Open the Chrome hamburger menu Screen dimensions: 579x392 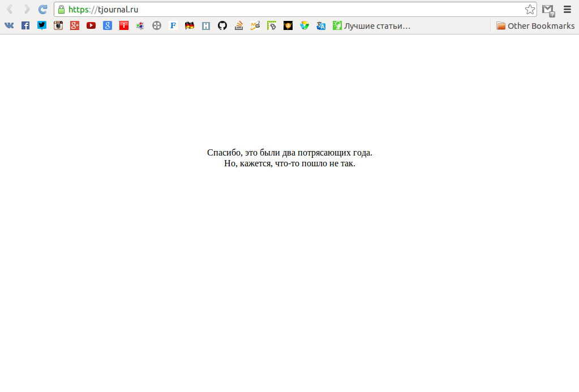[x=568, y=10]
